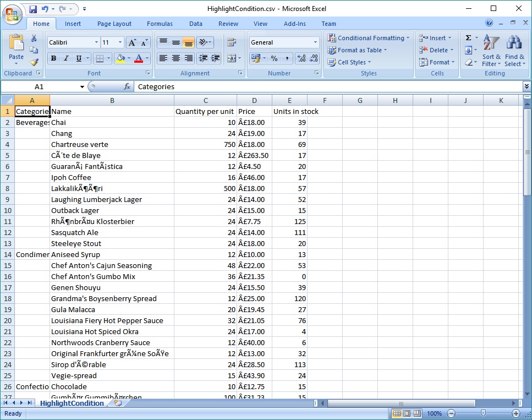Open the font size dropdown
This screenshot has width=532, height=420.
(x=120, y=42)
